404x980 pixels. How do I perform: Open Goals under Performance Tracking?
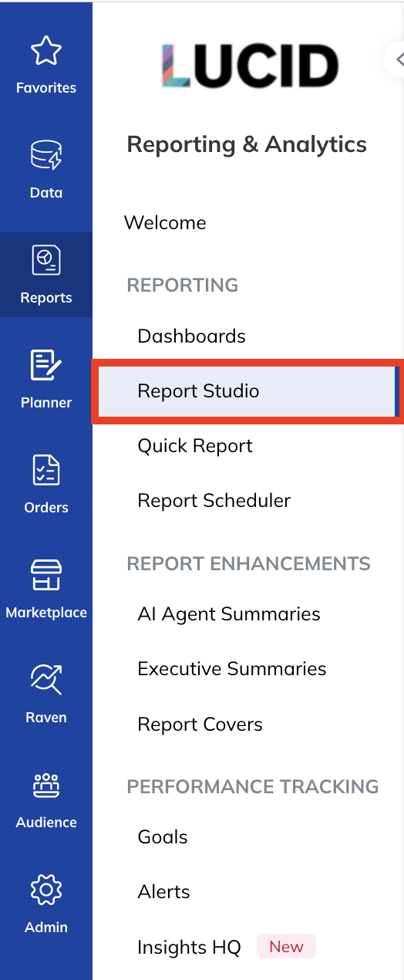[163, 837]
